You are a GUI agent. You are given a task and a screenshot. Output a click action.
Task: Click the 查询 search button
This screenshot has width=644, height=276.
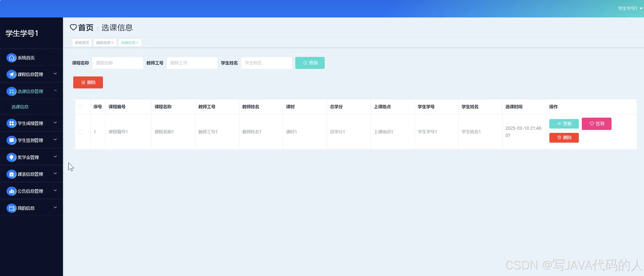[x=310, y=63]
